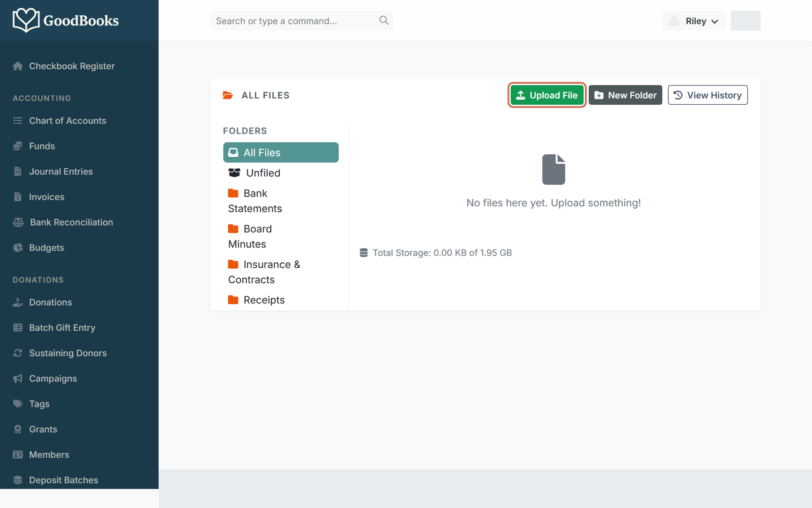Click the Batch Gift Entry table icon
The height and width of the screenshot is (508, 812).
[18, 328]
